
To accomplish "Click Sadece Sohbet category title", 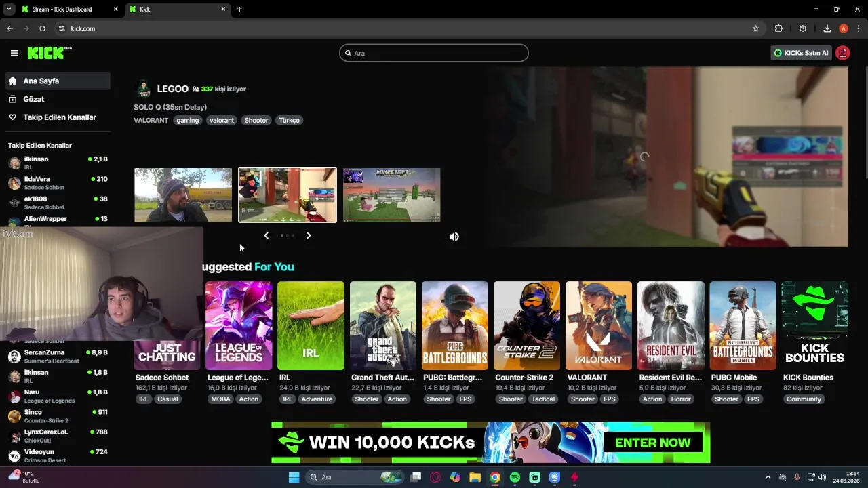I will [162, 378].
